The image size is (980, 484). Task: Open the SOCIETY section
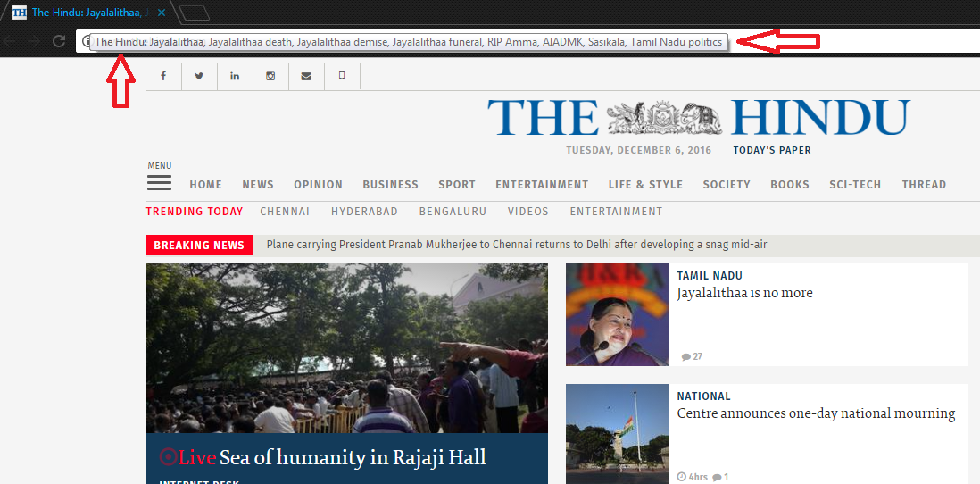727,185
